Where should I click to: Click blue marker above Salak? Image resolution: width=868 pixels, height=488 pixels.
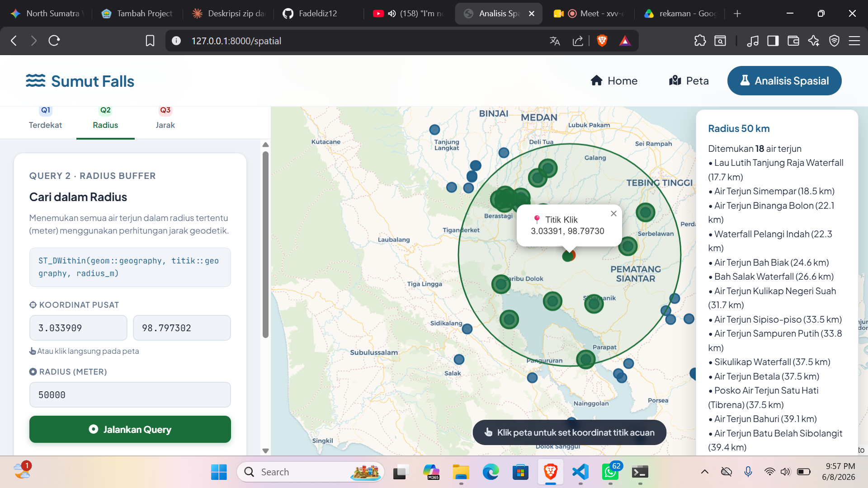(459, 359)
